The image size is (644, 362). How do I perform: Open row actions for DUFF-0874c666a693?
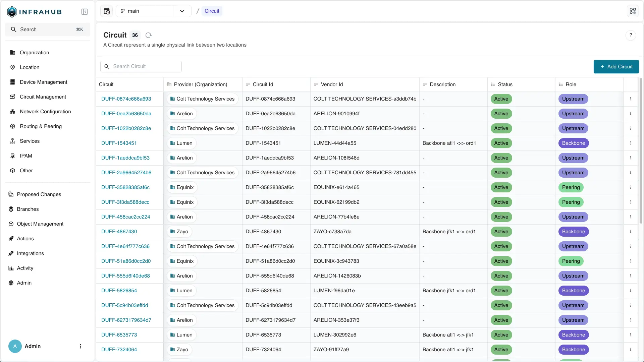(630, 99)
